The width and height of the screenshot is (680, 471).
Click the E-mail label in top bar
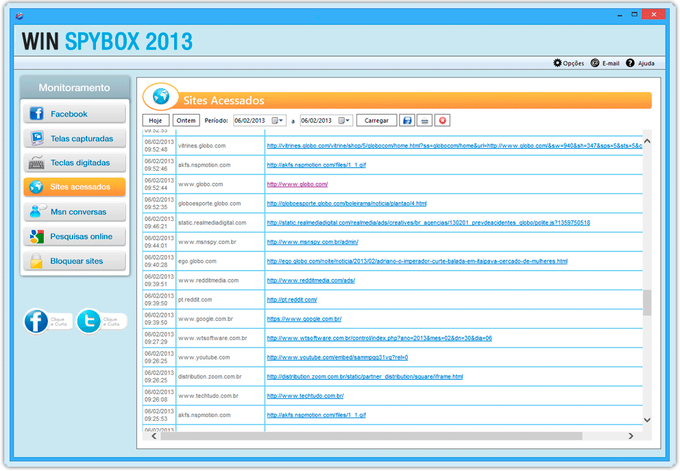[611, 63]
